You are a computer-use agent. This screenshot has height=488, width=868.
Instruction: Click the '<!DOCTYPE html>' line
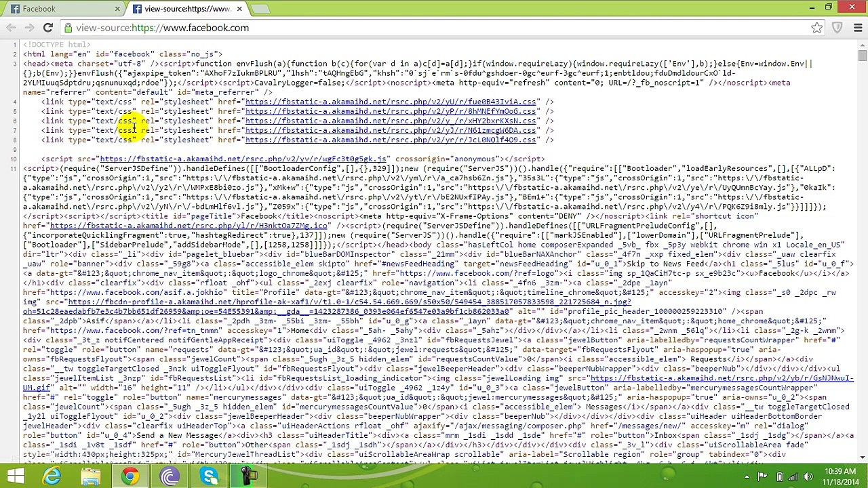tap(56, 44)
